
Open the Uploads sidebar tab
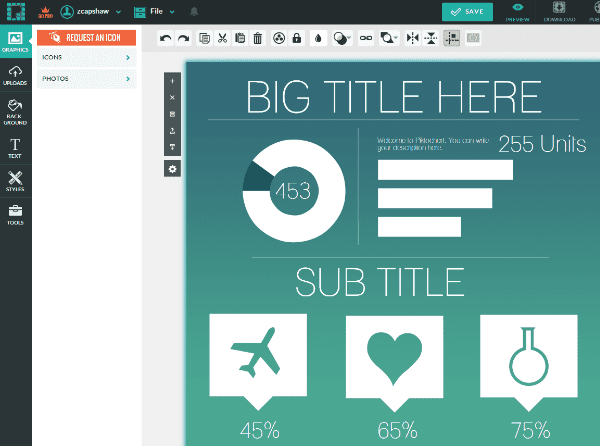point(15,75)
